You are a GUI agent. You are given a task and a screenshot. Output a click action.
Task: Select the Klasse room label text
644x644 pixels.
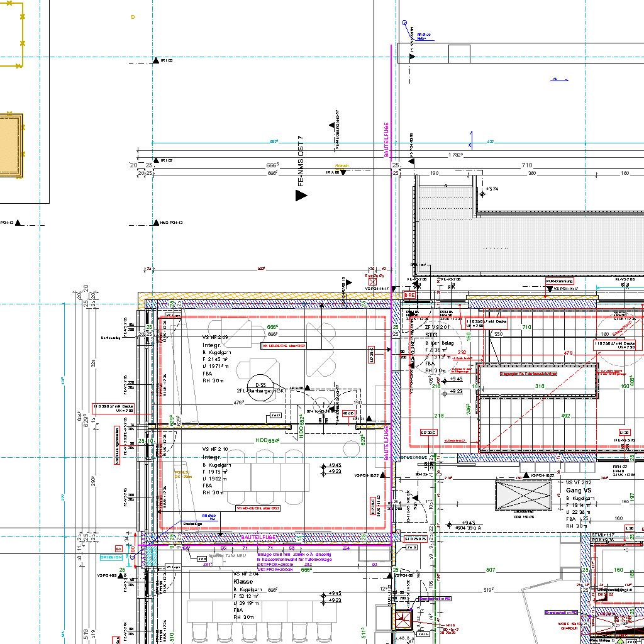(243, 582)
